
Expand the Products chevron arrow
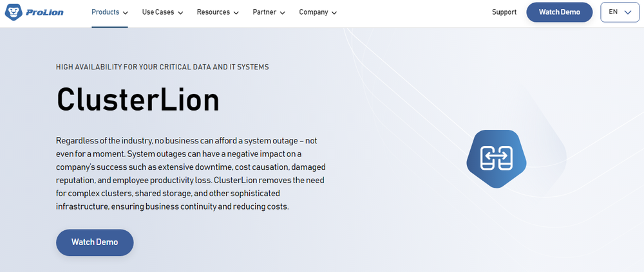pos(126,13)
